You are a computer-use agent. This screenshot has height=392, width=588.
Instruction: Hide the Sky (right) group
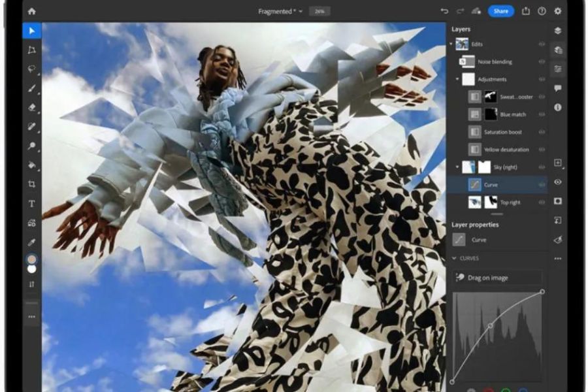click(x=542, y=167)
